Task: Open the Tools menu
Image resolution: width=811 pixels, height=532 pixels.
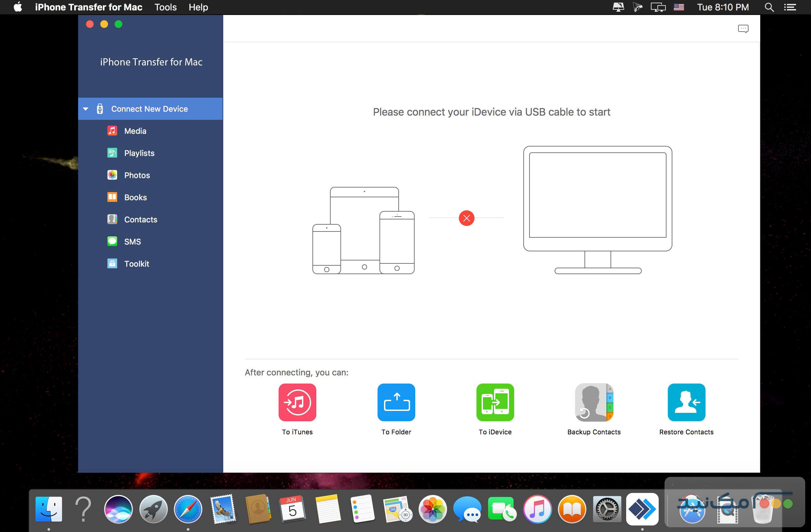Action: [165, 7]
